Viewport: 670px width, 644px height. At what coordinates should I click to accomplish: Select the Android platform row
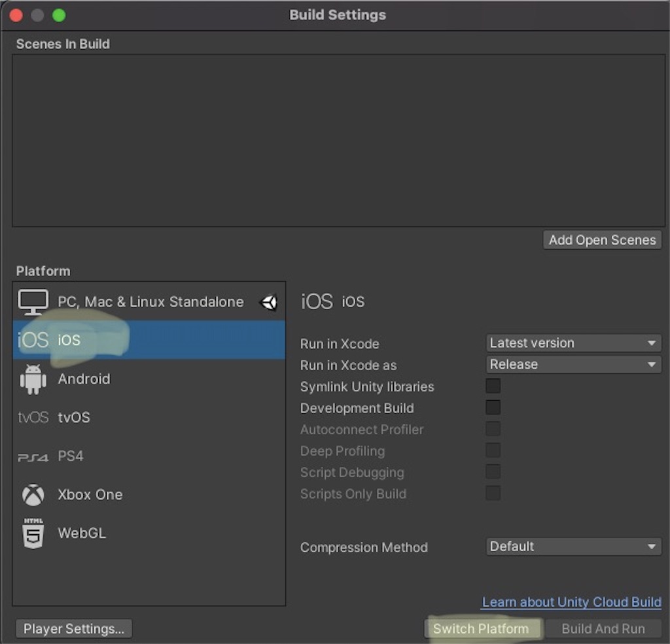(149, 379)
